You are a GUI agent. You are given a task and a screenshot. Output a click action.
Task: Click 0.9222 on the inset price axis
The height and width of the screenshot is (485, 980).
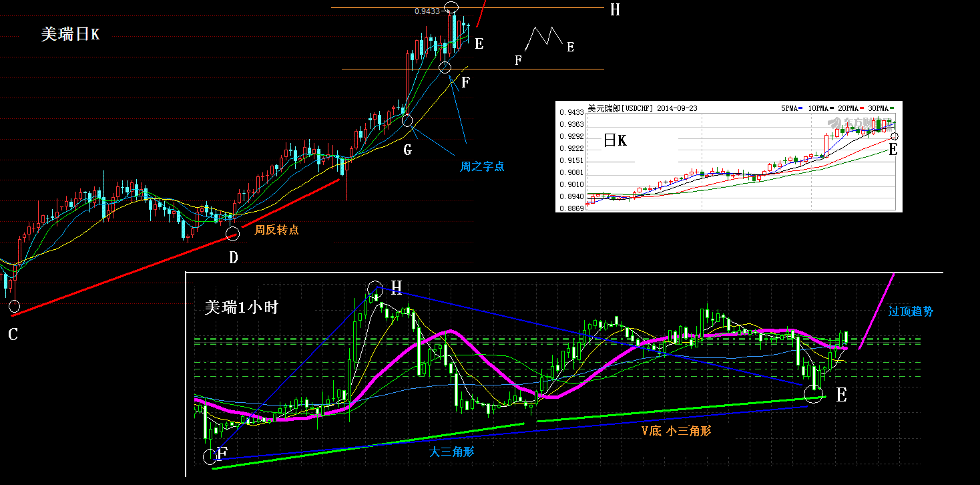[x=572, y=149]
